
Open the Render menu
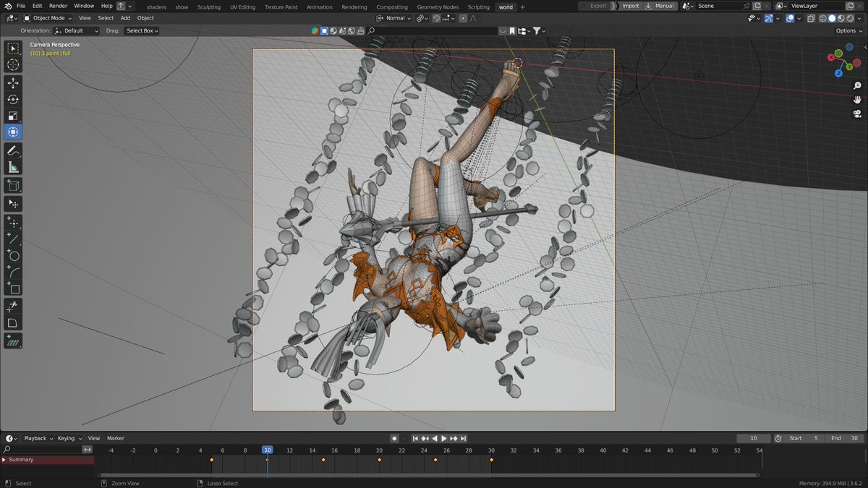coord(58,6)
